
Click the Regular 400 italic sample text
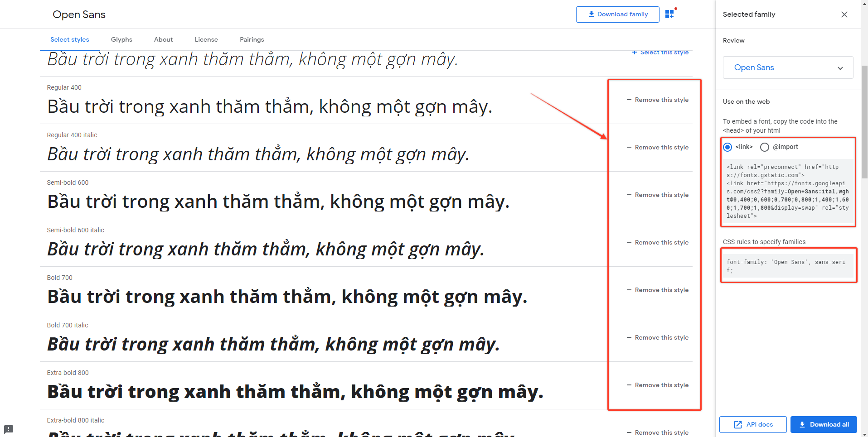(258, 154)
